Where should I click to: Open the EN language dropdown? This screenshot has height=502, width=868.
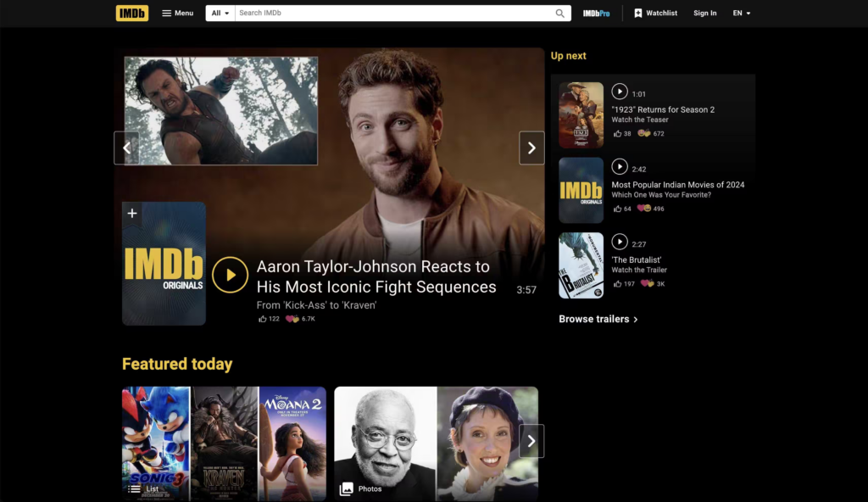[x=741, y=13]
